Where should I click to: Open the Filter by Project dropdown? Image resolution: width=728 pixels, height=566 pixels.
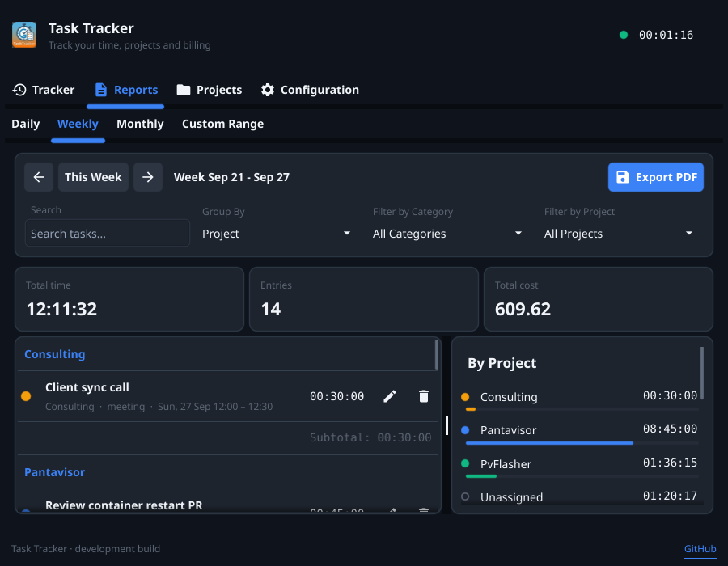point(619,234)
